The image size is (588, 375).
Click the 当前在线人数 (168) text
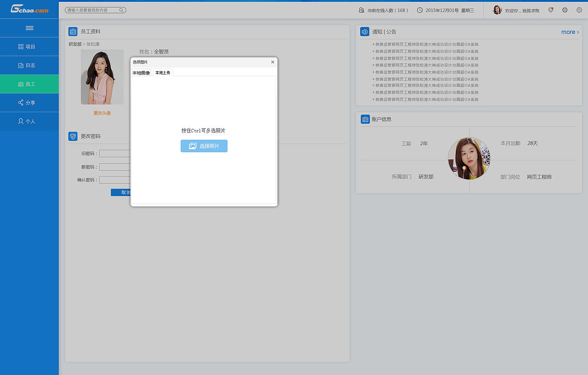coord(388,10)
